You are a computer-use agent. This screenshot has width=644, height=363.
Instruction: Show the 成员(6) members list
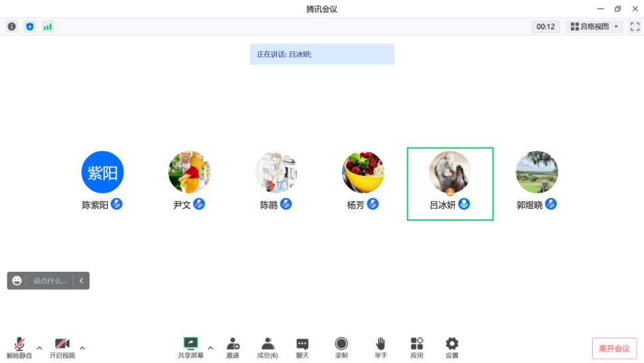click(x=267, y=348)
